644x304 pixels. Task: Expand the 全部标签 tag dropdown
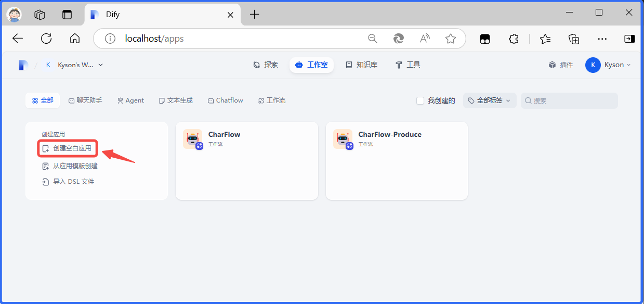[489, 100]
